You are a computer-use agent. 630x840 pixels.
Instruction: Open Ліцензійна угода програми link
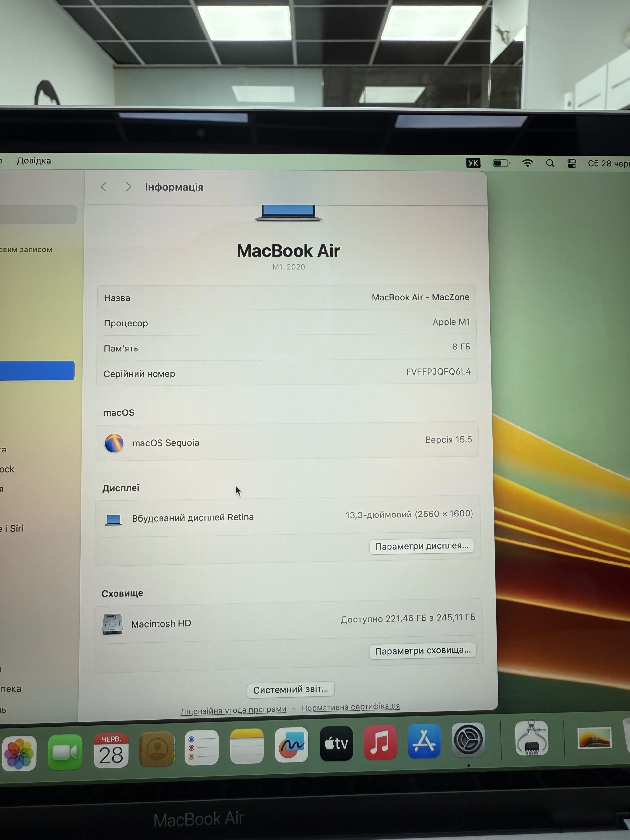click(233, 710)
